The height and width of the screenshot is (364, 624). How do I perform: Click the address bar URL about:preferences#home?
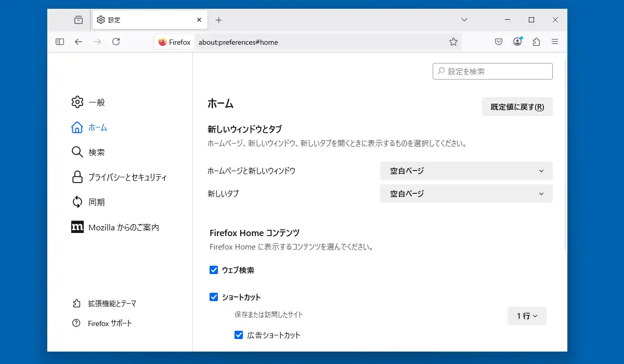point(238,43)
